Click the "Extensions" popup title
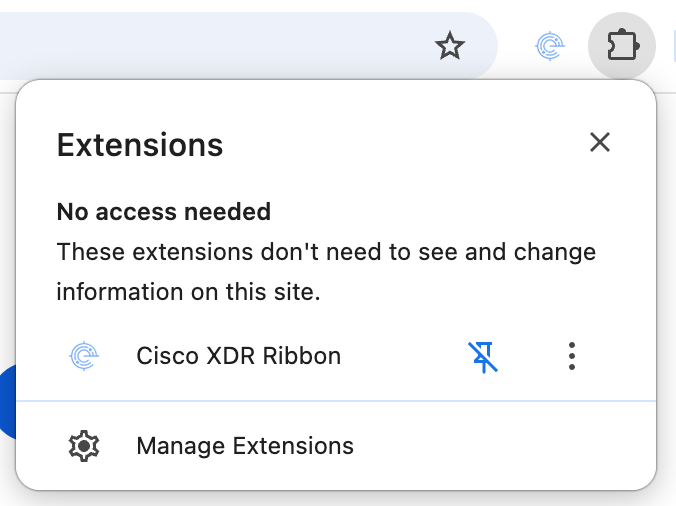676x506 pixels. (x=140, y=145)
